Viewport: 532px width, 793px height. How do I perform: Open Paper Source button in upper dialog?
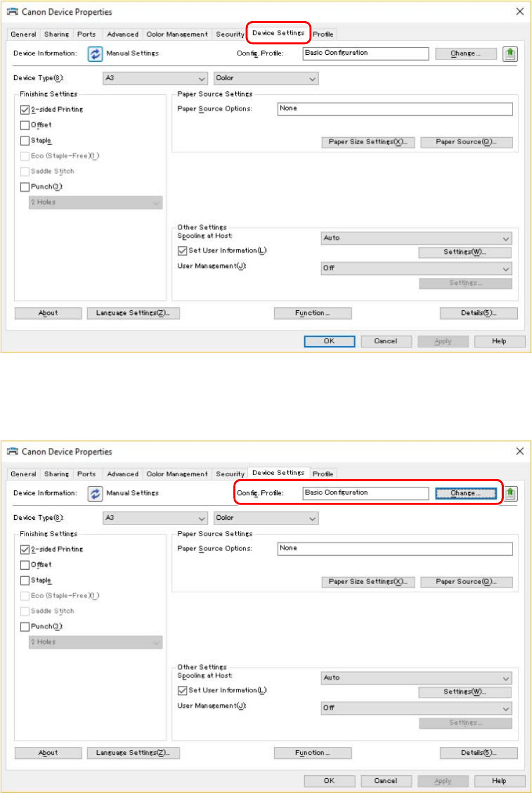(x=466, y=142)
